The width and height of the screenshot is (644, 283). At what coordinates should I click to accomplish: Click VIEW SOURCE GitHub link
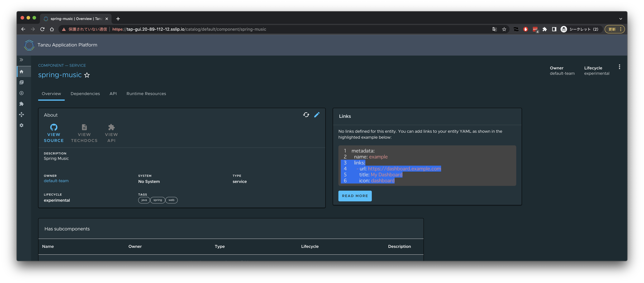tap(54, 133)
